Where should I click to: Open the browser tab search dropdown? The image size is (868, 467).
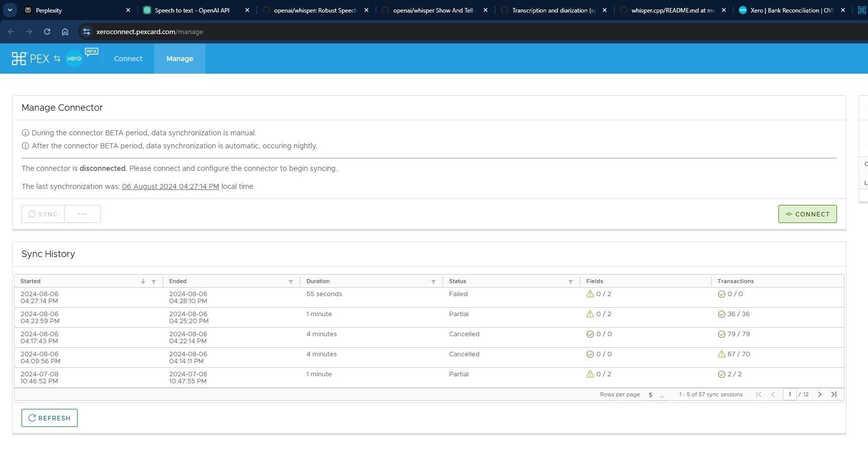[x=10, y=10]
